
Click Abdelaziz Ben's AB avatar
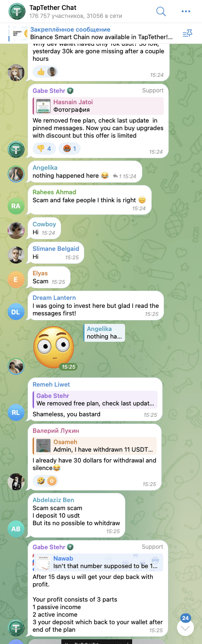[16, 528]
